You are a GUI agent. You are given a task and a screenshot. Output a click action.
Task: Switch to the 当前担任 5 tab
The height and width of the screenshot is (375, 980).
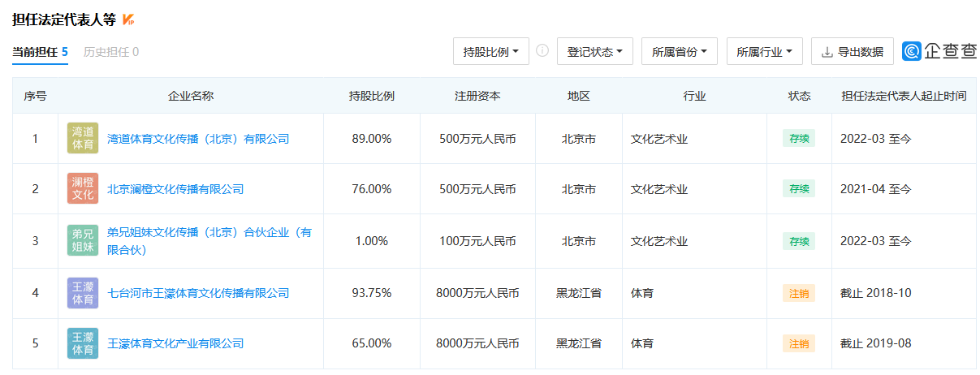[40, 52]
